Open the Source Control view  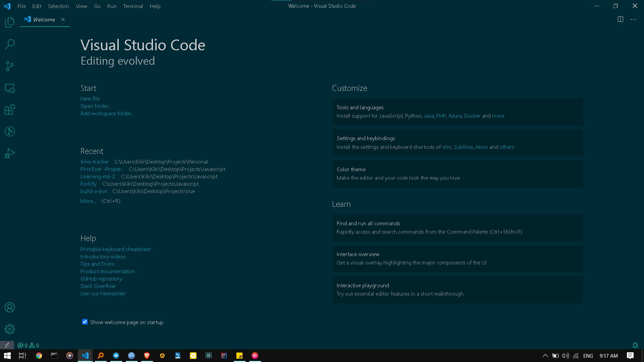coord(9,66)
